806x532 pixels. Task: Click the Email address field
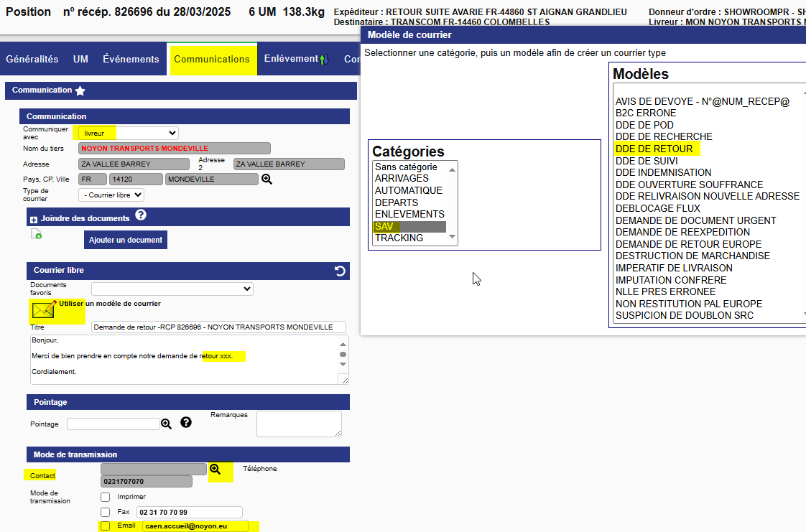coord(195,526)
